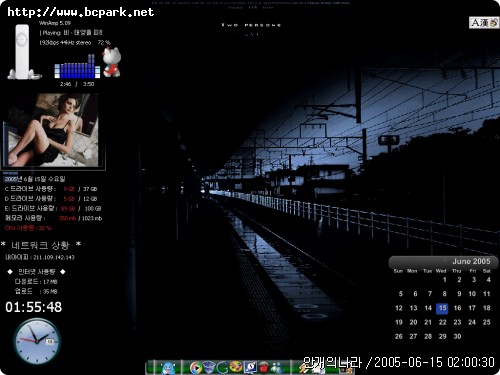This screenshot has width=500, height=375.
Task: Click the 2005년 6월 15일 수요일 date line
Action: click(35, 179)
